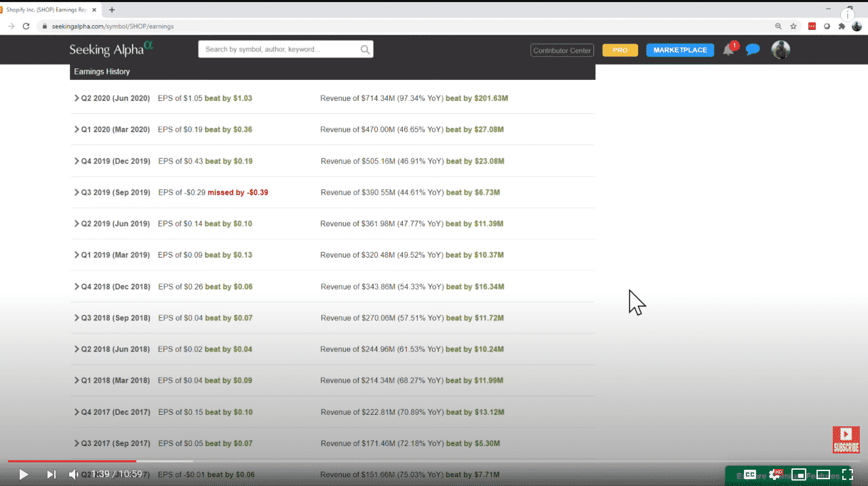Expand the Q2 2020 earnings row
This screenshot has width=868, height=486.
click(77, 98)
